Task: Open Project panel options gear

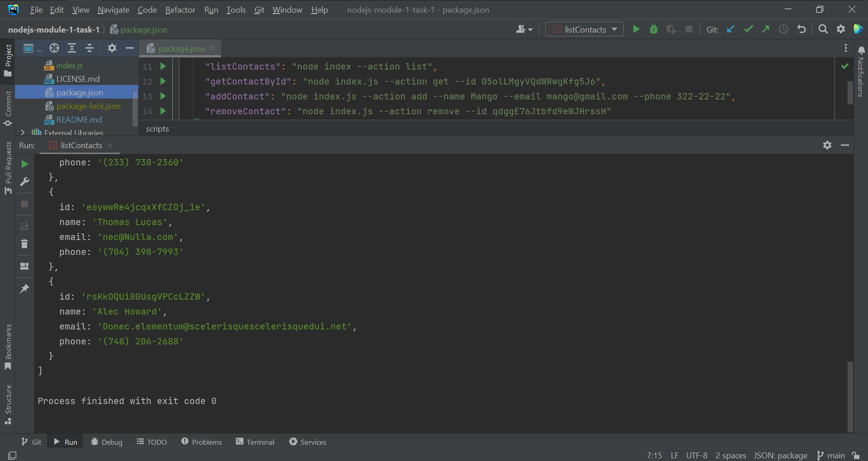Action: coord(112,48)
